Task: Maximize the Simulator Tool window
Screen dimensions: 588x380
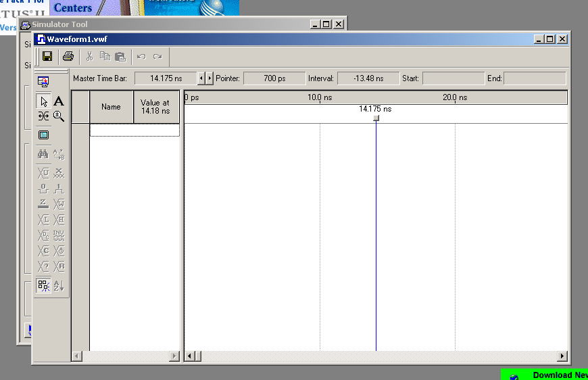Action: tap(326, 24)
